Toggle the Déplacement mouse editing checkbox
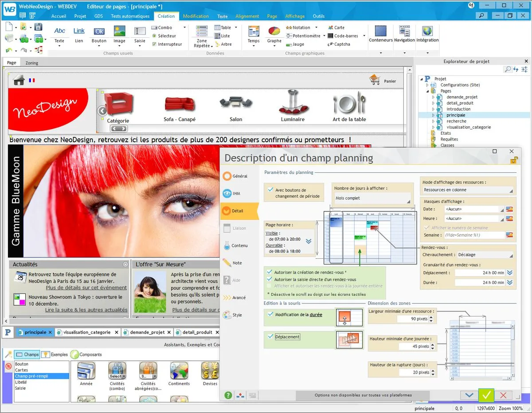532x413 pixels. [x=271, y=336]
